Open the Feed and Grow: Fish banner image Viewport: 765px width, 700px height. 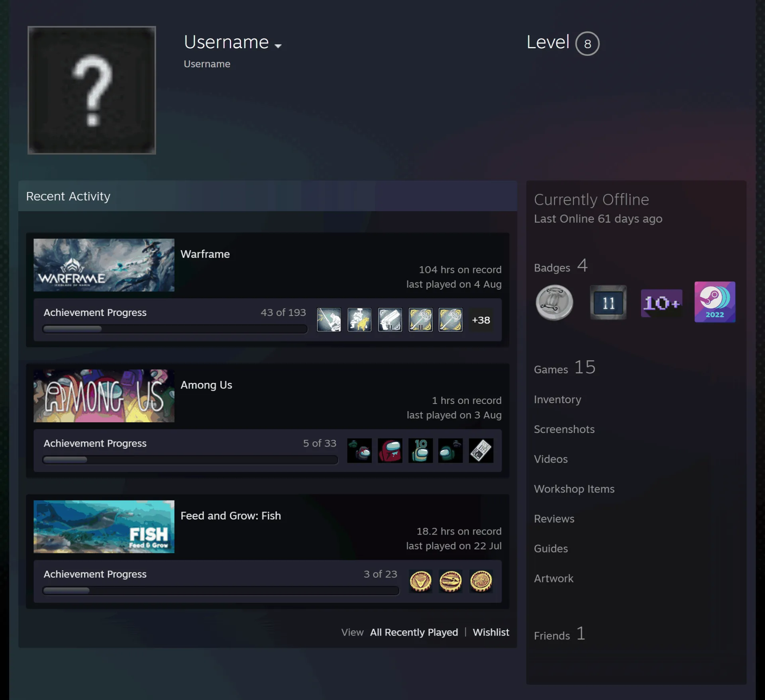[x=104, y=527]
